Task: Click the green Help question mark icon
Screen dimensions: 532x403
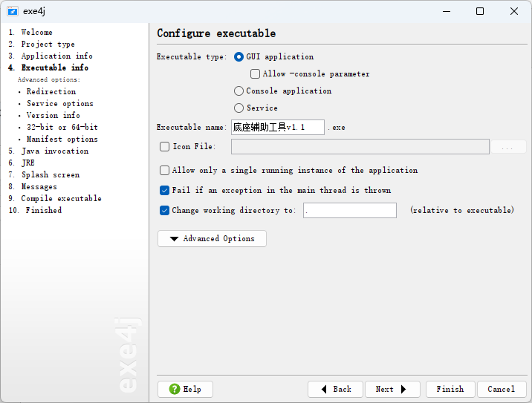Action: tap(175, 389)
